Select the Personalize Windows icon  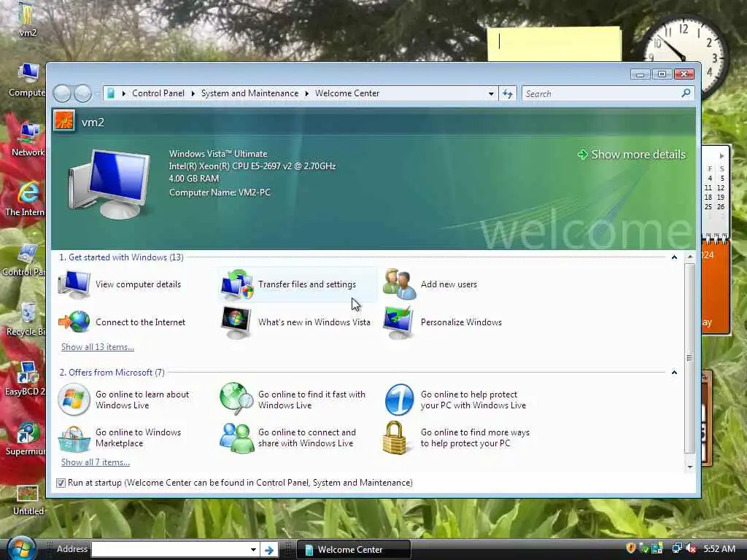coord(399,322)
